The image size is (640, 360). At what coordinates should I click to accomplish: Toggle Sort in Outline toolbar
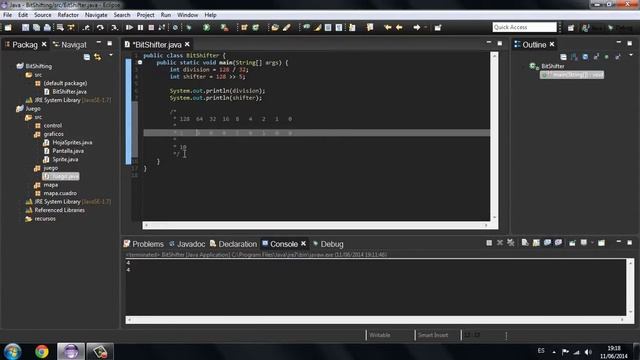point(574,57)
